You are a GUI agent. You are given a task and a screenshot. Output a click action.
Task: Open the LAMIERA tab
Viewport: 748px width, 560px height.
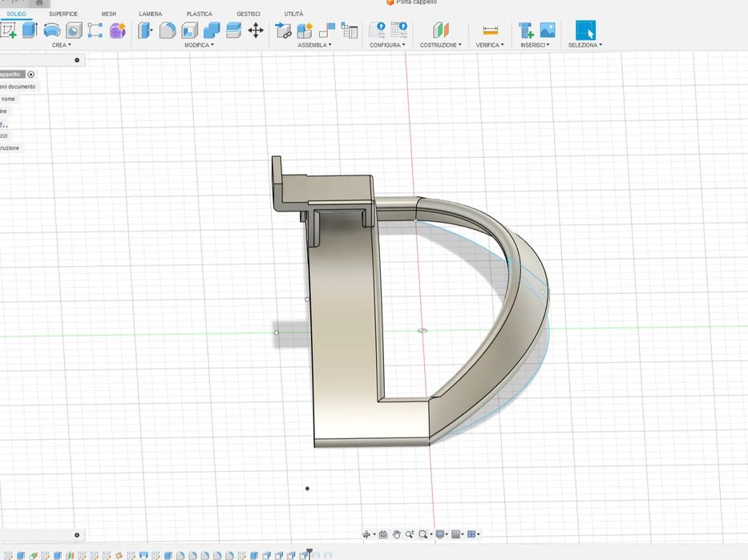click(x=150, y=14)
